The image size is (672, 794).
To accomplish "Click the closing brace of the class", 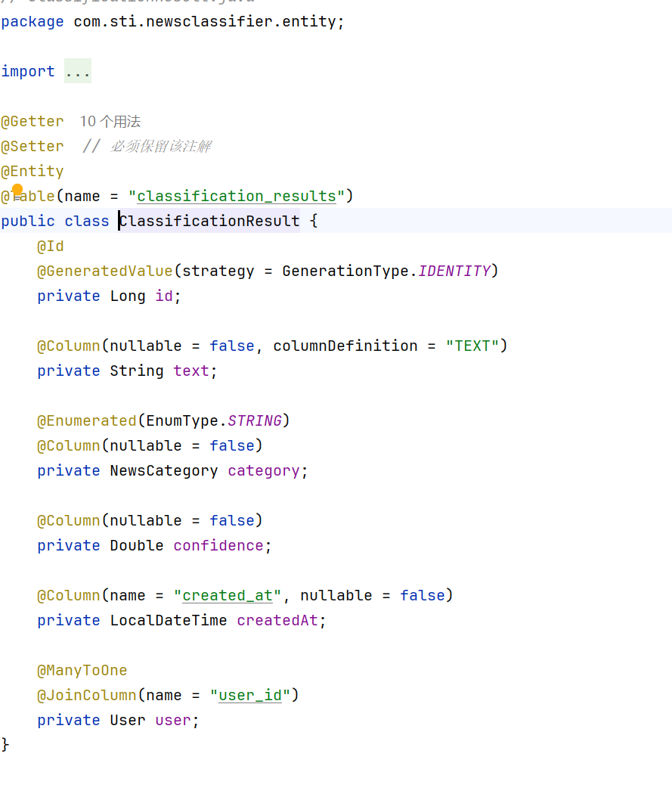I will click(x=5, y=745).
